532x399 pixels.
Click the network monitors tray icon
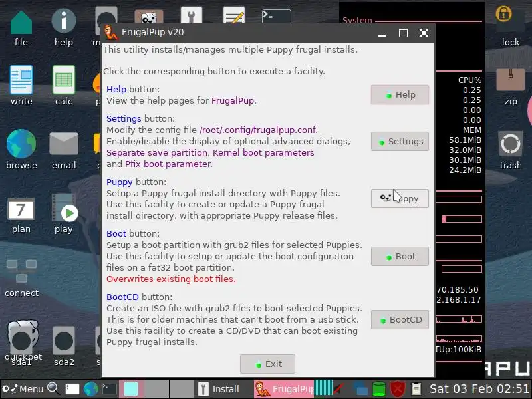click(x=360, y=389)
